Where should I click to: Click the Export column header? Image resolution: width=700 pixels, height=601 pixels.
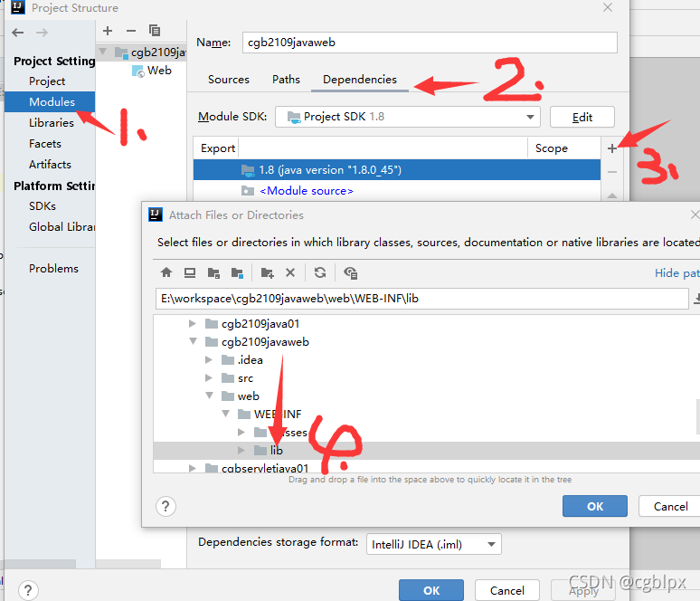218,148
